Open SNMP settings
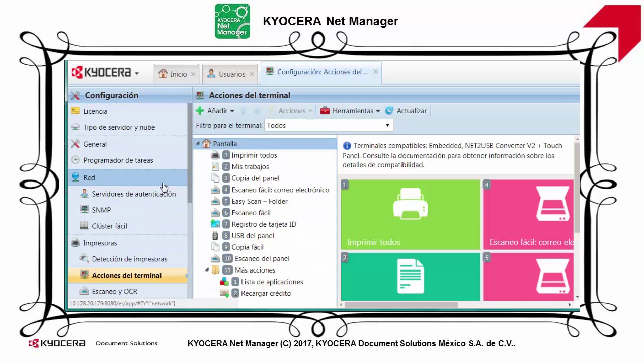The image size is (644, 362). tap(128, 210)
